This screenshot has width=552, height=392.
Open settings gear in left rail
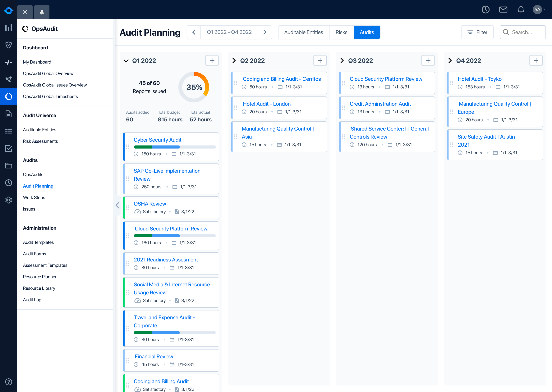click(9, 200)
